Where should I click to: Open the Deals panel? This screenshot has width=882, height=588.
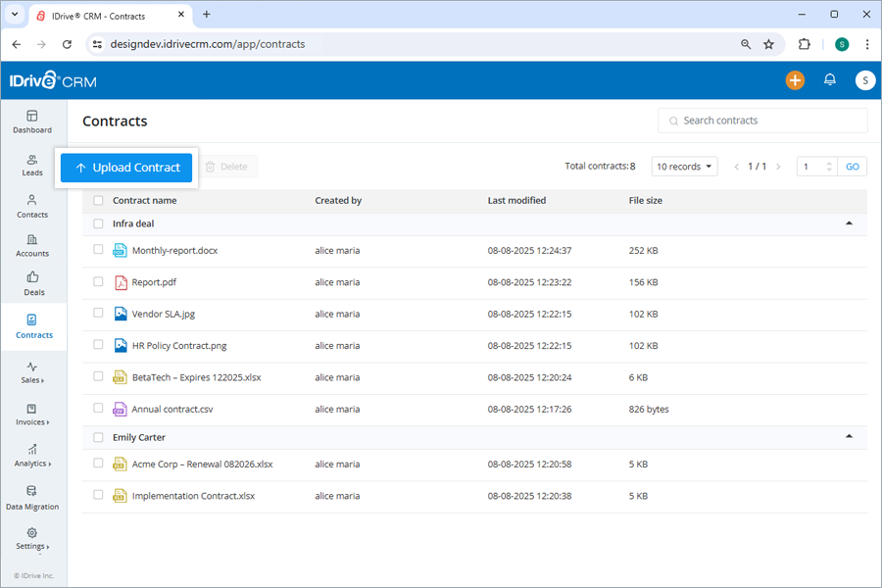(32, 284)
